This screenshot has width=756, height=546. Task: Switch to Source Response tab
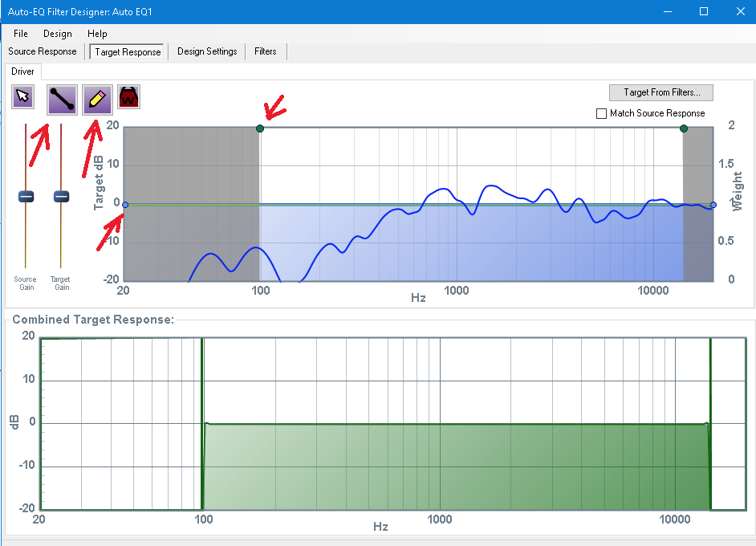point(43,51)
